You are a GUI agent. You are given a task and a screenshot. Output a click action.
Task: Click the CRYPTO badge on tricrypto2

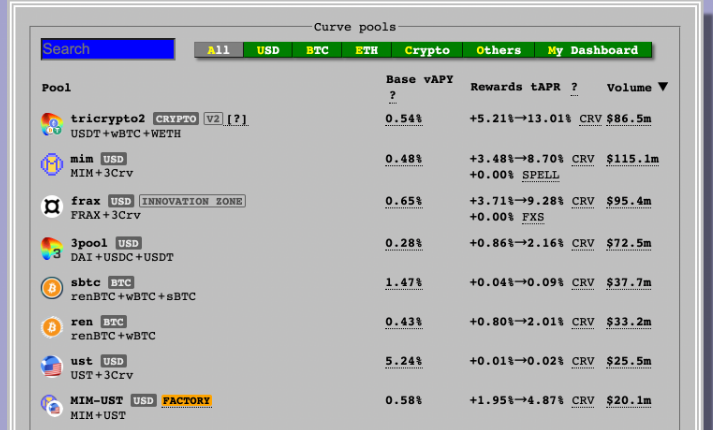176,119
